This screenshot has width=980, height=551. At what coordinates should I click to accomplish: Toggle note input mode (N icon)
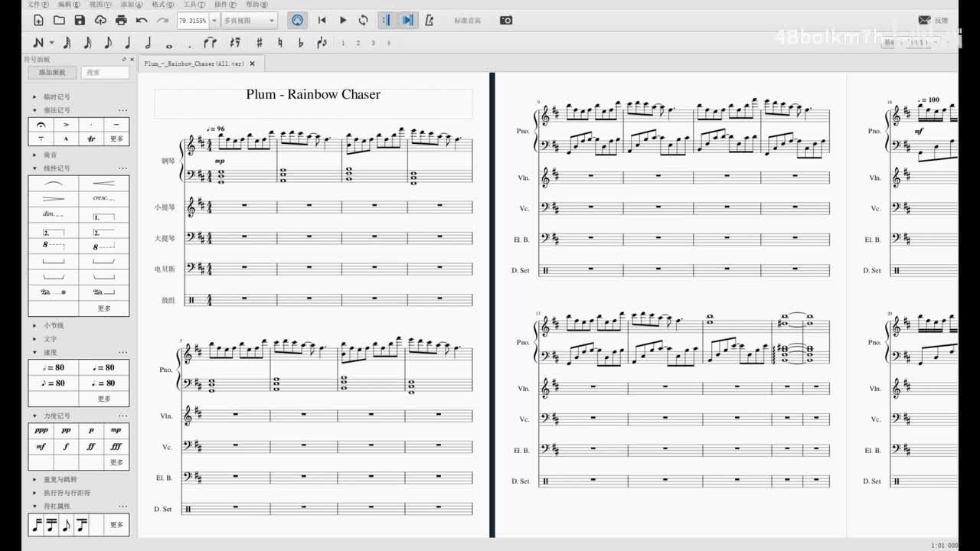click(x=39, y=43)
